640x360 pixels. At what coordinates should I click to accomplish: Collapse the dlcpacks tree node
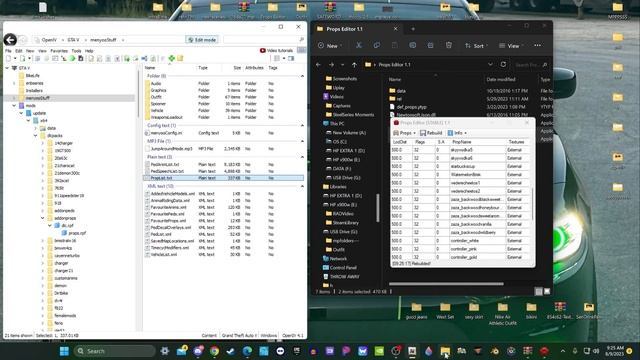coord(36,136)
